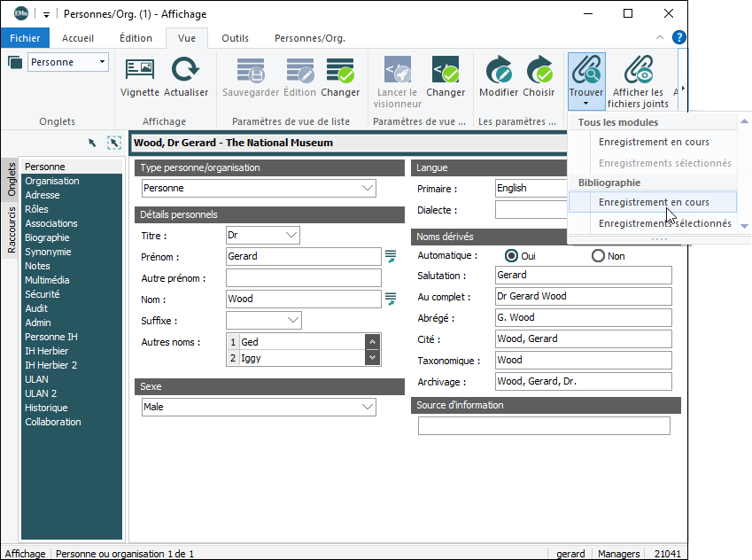Open the Fichier menu
Viewport: 752px width, 560px height.
point(26,38)
